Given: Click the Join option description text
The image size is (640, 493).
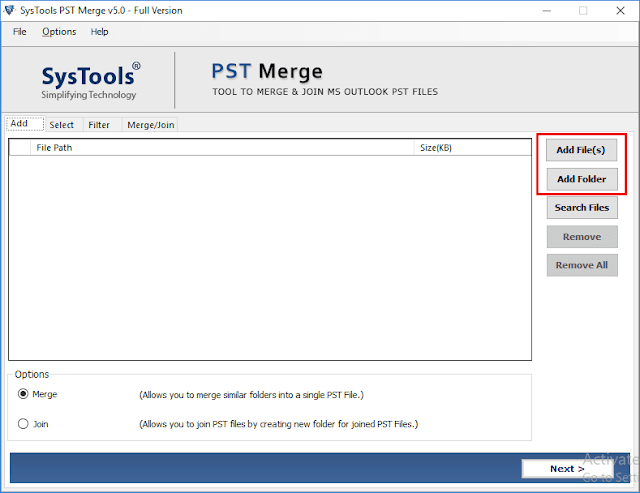Looking at the screenshot, I should coord(279,424).
